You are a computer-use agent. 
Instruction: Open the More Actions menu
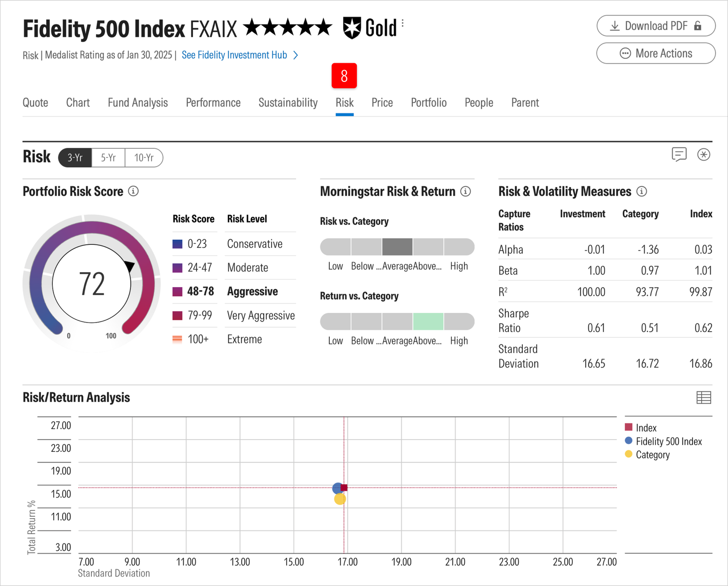click(x=656, y=53)
